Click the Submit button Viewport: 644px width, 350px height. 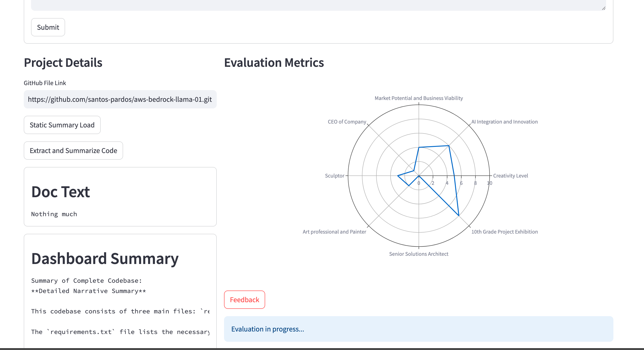48,27
